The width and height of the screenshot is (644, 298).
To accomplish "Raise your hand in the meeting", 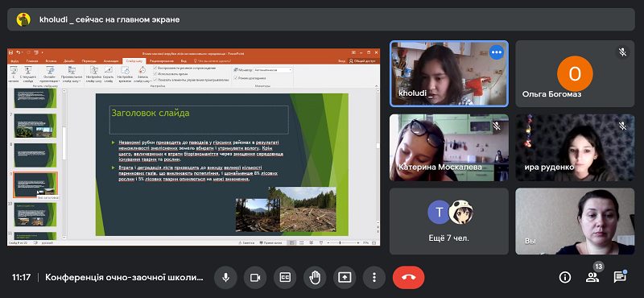I will [x=315, y=277].
